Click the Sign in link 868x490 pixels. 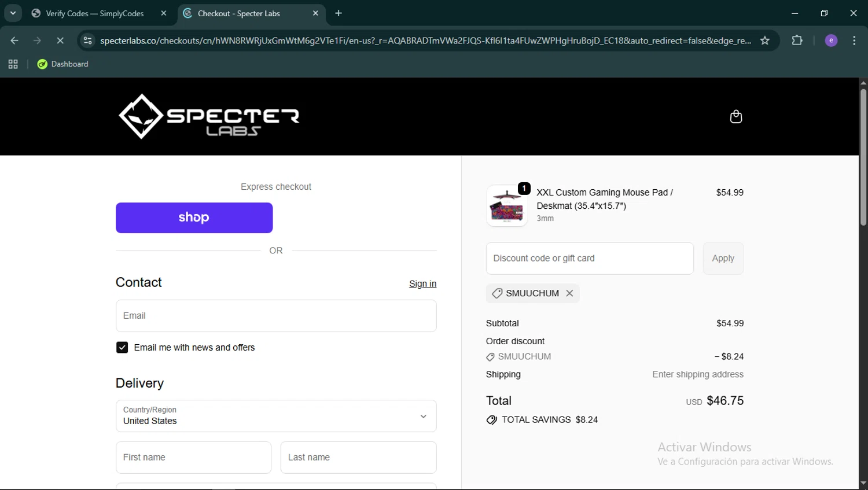[422, 283]
